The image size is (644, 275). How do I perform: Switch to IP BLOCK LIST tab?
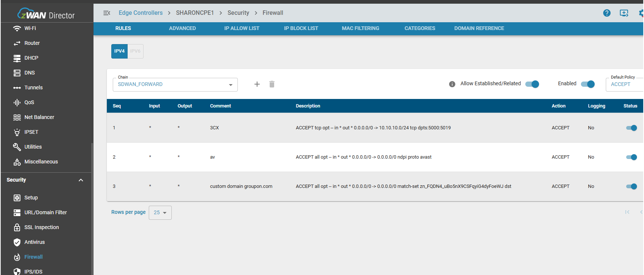click(x=301, y=28)
